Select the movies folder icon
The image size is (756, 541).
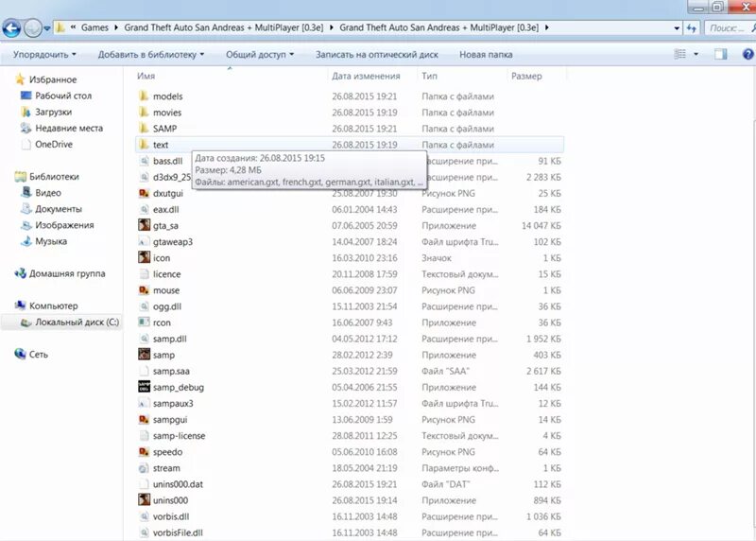(x=144, y=112)
